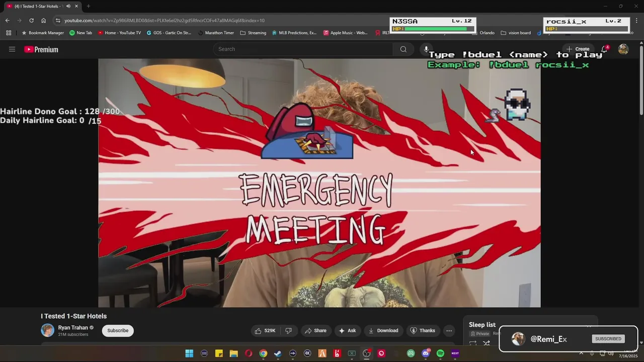Click the Thanks button

point(423,330)
